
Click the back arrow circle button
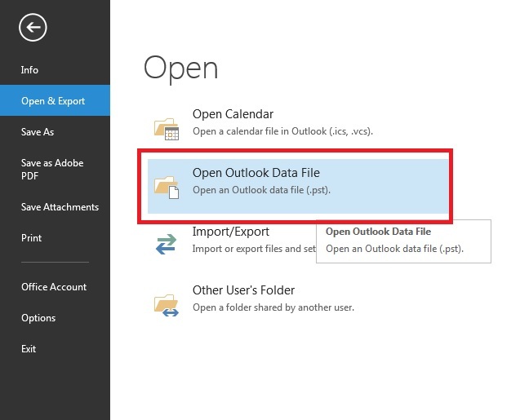pos(33,28)
